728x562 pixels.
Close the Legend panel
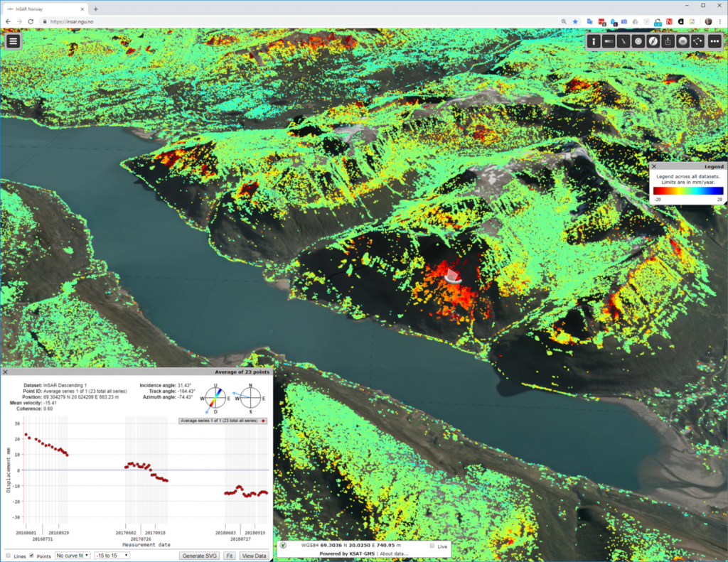coord(654,166)
